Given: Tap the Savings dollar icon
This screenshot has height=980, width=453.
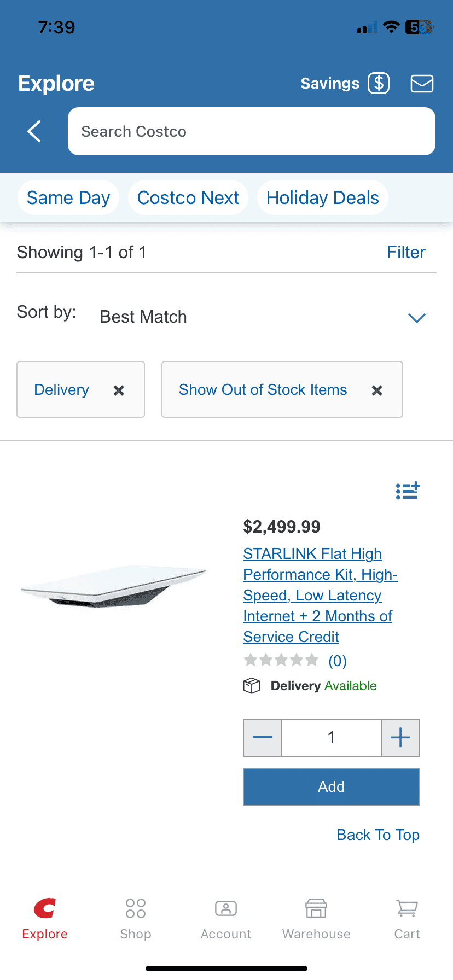Looking at the screenshot, I should [379, 83].
